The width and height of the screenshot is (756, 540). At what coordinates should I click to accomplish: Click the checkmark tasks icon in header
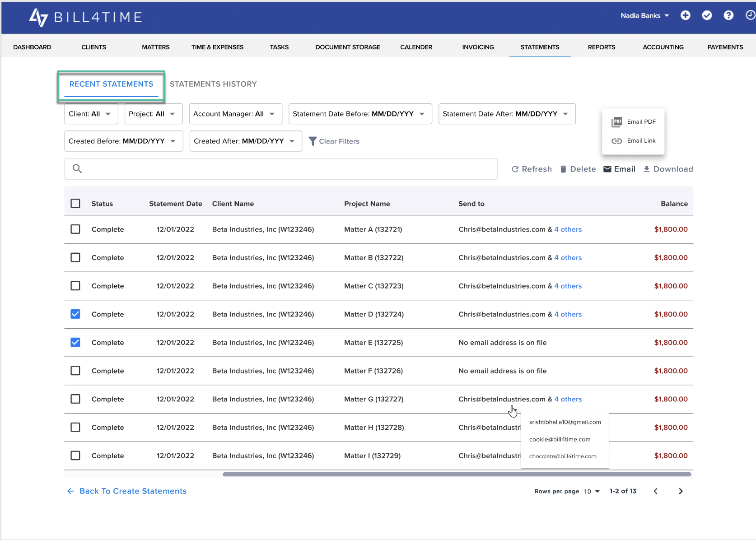point(707,15)
